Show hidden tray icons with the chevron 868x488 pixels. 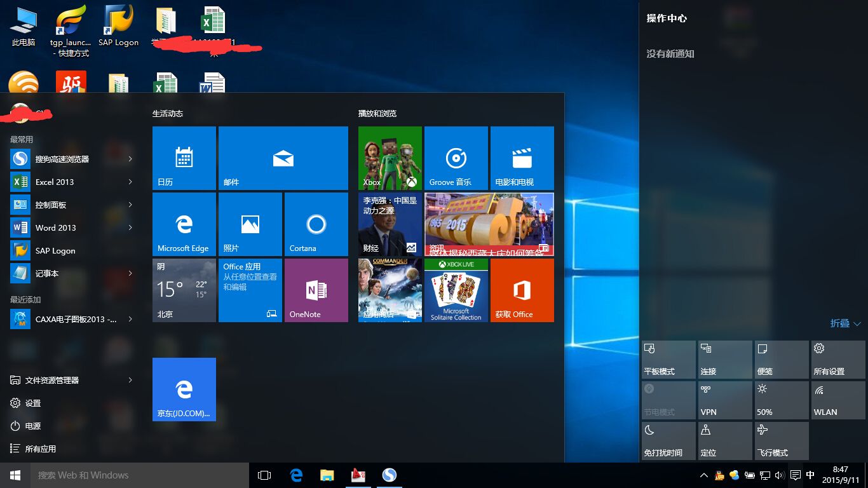point(704,475)
